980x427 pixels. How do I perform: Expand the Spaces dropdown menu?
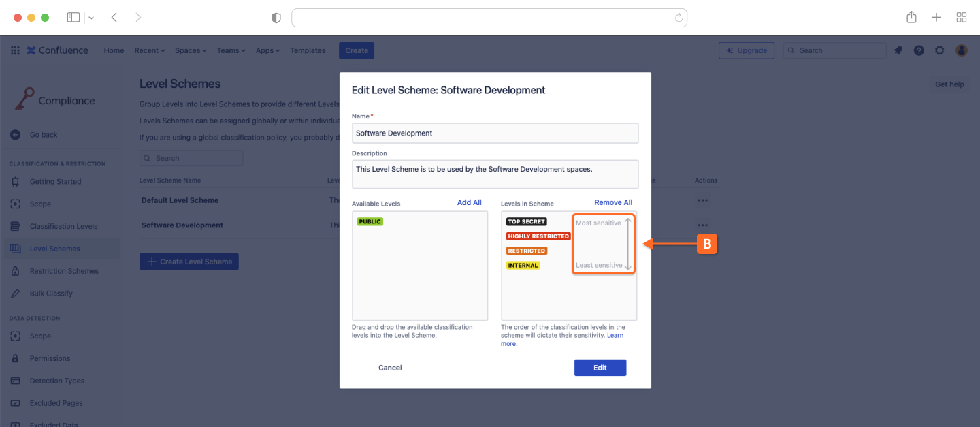[x=191, y=50]
